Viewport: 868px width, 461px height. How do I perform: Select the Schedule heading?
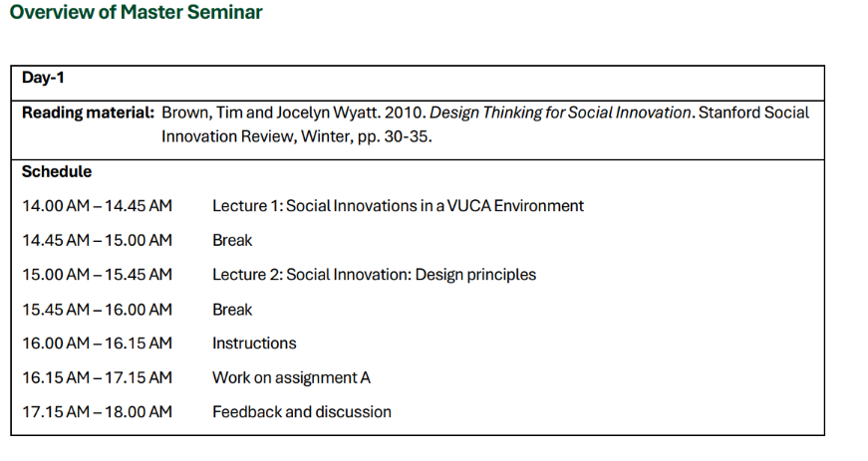pos(57,172)
